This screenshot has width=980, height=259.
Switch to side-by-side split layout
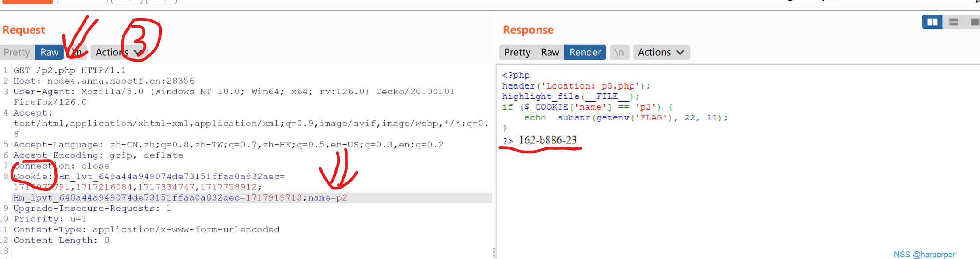932,22
